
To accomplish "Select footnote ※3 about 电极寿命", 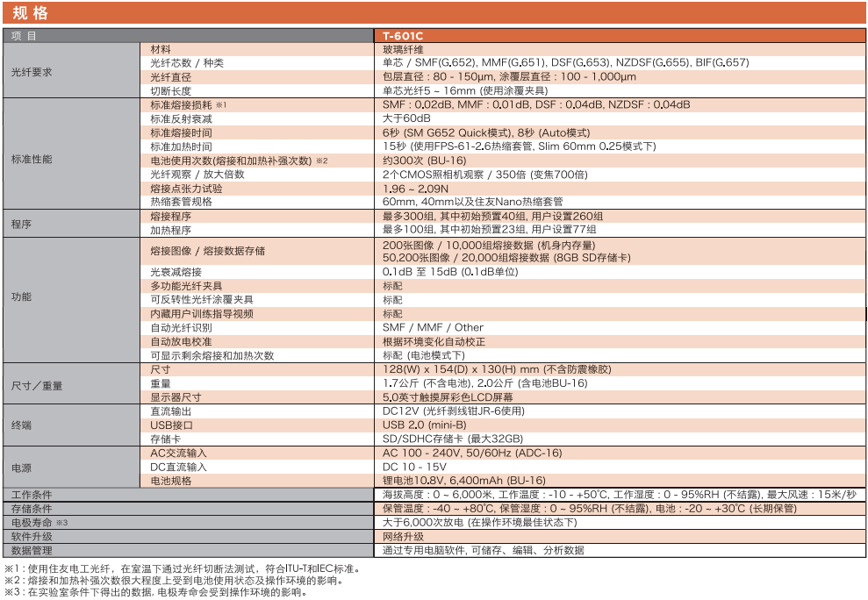I will [x=155, y=592].
